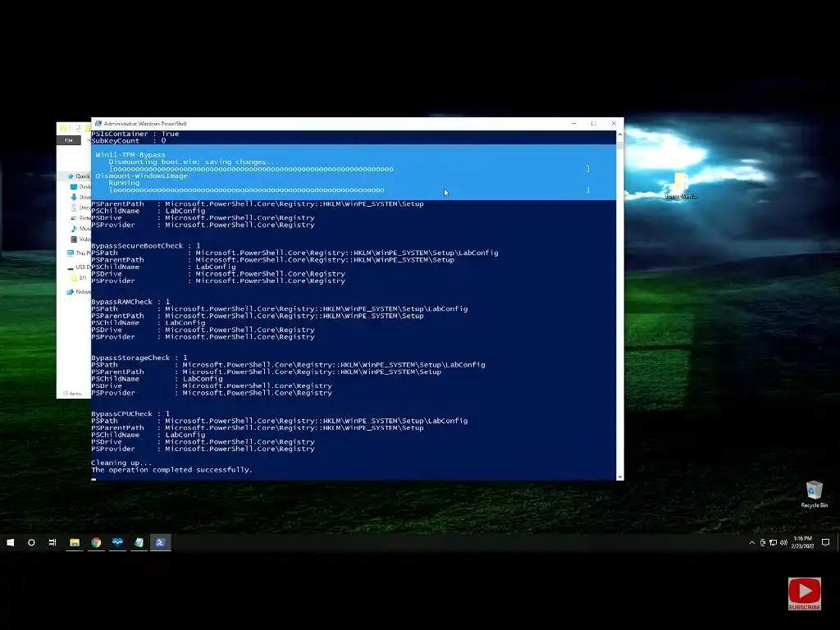840x630 pixels.
Task: Open Task View on the taskbar
Action: click(x=52, y=542)
